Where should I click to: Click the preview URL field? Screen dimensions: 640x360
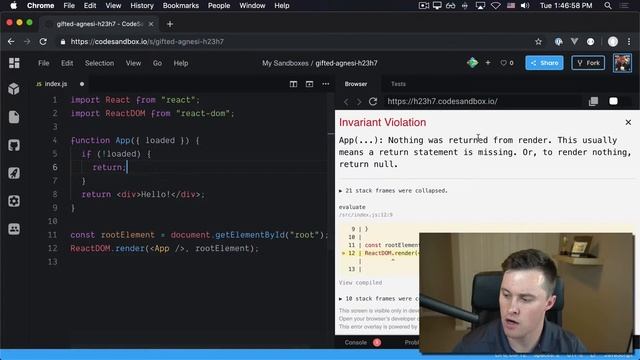483,101
